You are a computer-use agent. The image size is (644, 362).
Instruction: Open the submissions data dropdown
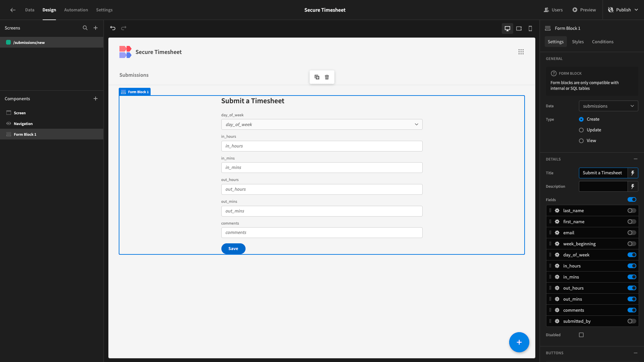click(x=608, y=106)
